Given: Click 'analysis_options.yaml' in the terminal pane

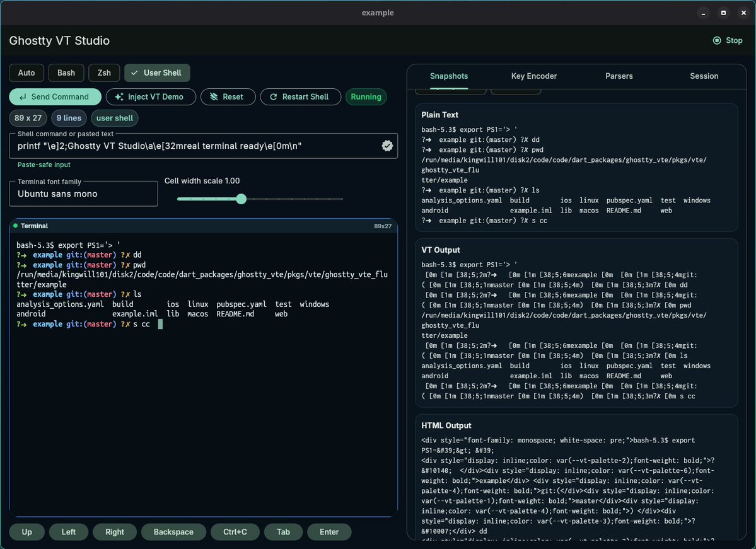Looking at the screenshot, I should pyautogui.click(x=61, y=304).
